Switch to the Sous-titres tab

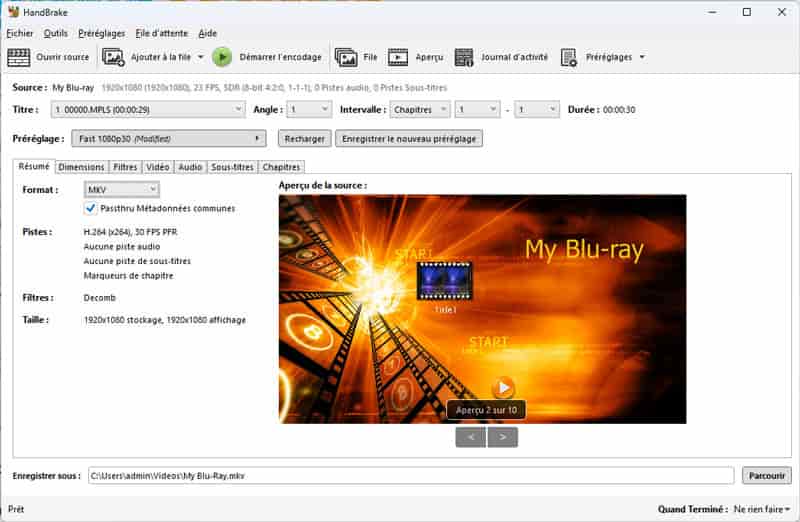click(232, 167)
